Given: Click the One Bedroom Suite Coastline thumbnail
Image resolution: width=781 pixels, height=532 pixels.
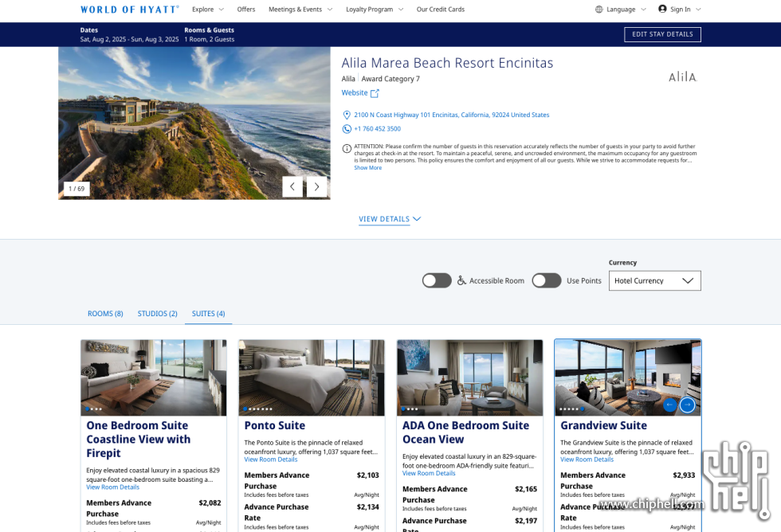Looking at the screenshot, I should click(x=153, y=377).
